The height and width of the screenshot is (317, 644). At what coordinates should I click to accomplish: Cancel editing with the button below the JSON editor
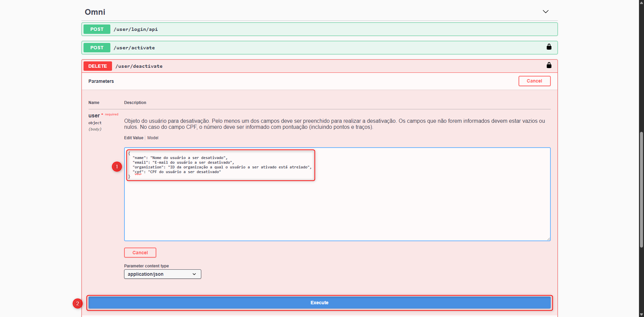click(x=140, y=252)
